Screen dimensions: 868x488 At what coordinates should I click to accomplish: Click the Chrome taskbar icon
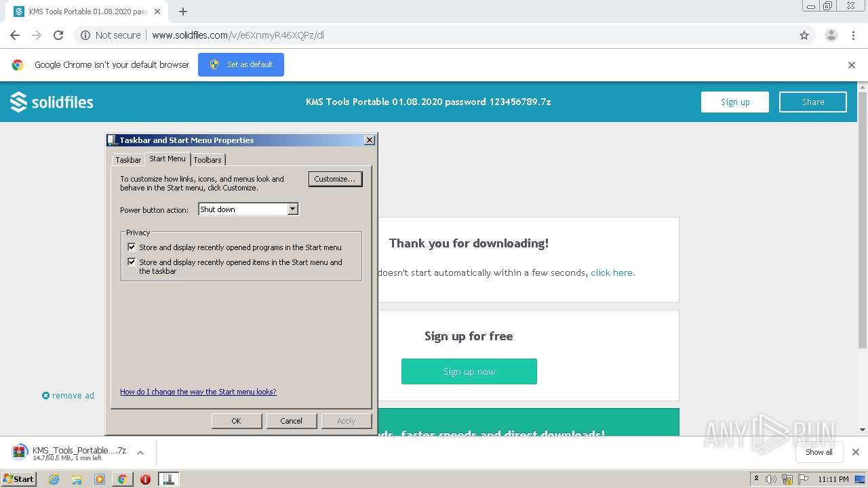pyautogui.click(x=123, y=479)
